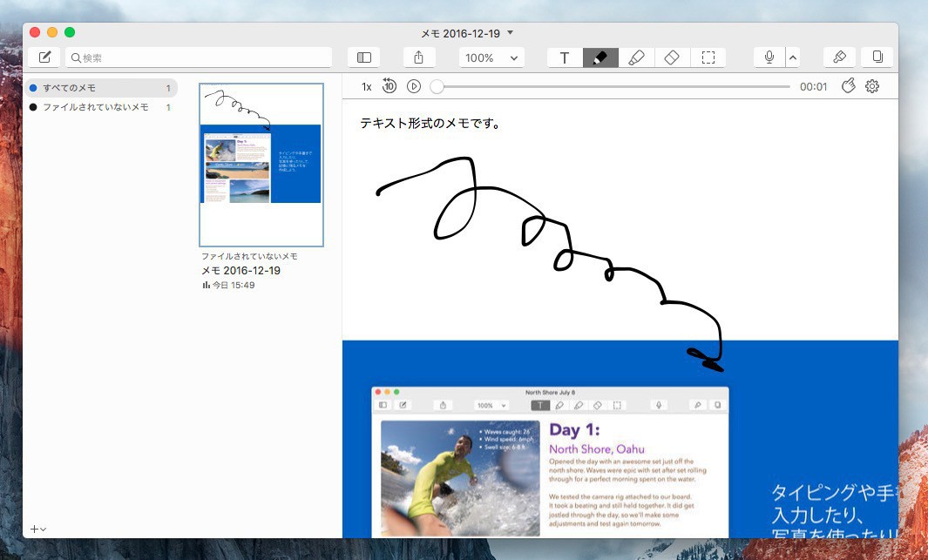Screen dimensions: 928x560
Task: Select the Eraser tool
Action: (672, 57)
